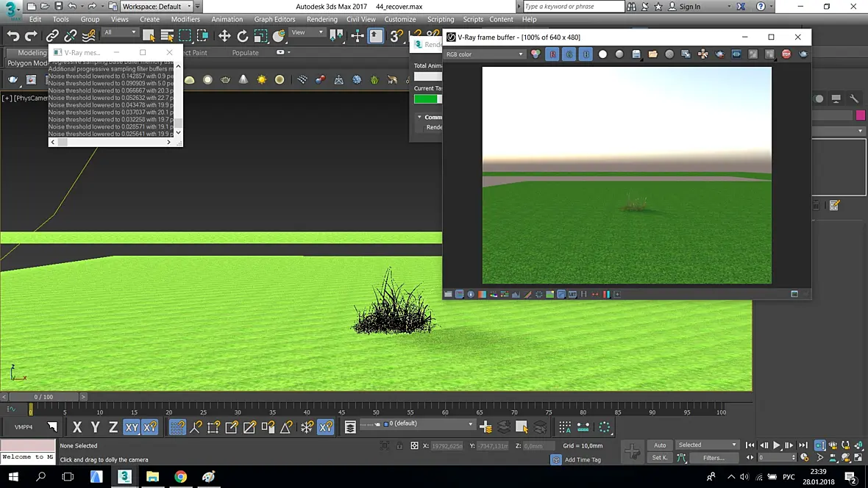The image size is (868, 488).
Task: Save the rendered image in frame buffer
Action: click(636, 54)
